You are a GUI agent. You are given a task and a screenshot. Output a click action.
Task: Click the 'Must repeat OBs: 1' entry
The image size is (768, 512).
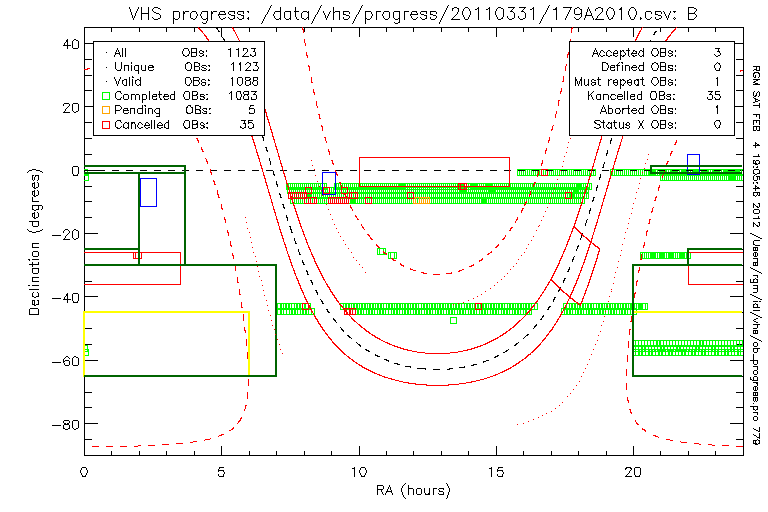[648, 81]
